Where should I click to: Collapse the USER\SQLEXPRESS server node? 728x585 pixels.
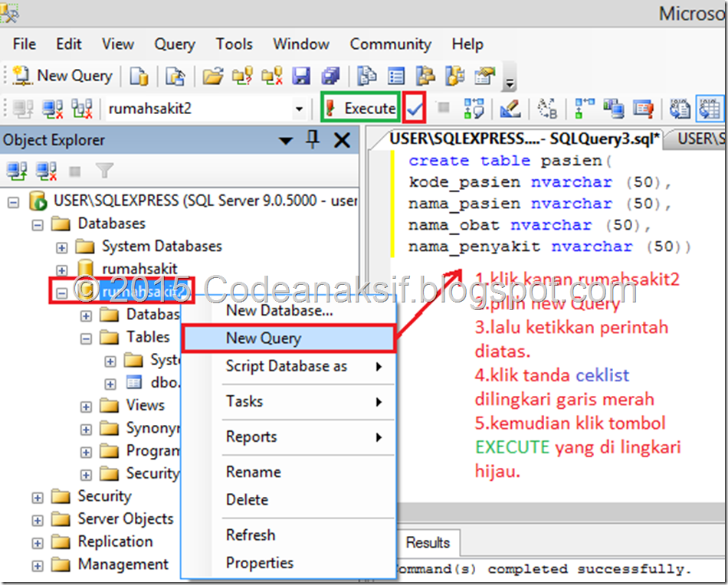[14, 203]
